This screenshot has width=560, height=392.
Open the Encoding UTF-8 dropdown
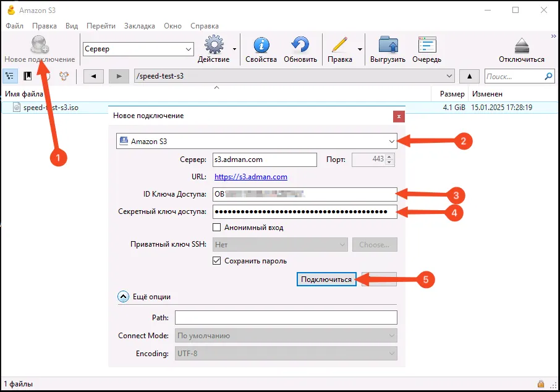tap(286, 354)
